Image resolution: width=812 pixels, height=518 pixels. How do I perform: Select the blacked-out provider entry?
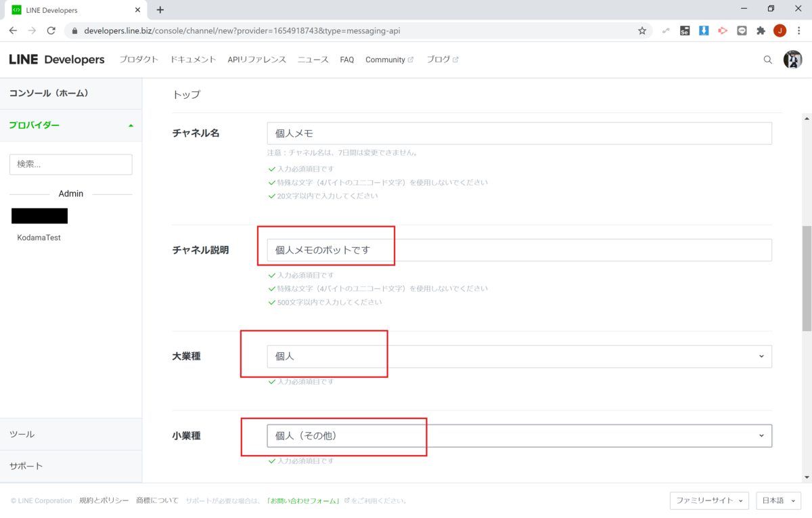pos(40,216)
